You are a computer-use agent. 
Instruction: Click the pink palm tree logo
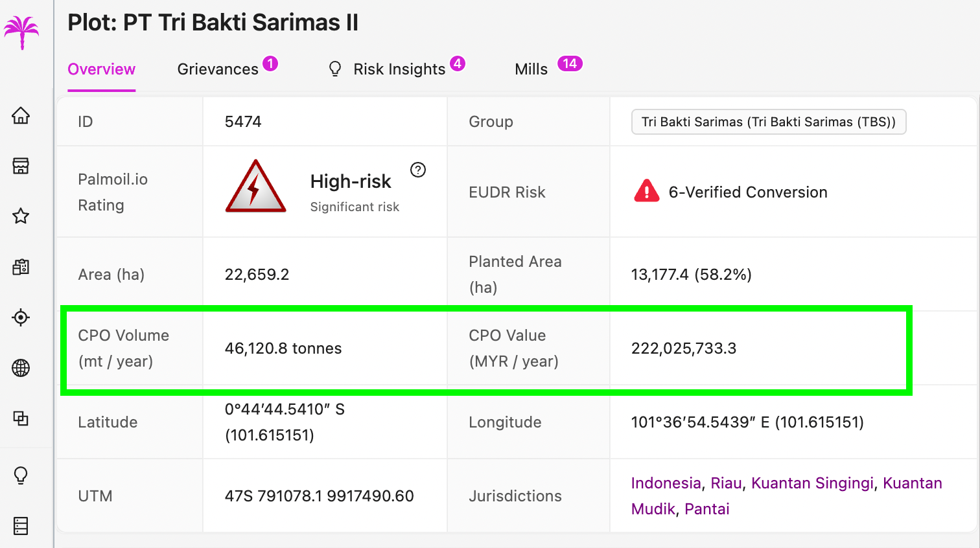tap(21, 32)
